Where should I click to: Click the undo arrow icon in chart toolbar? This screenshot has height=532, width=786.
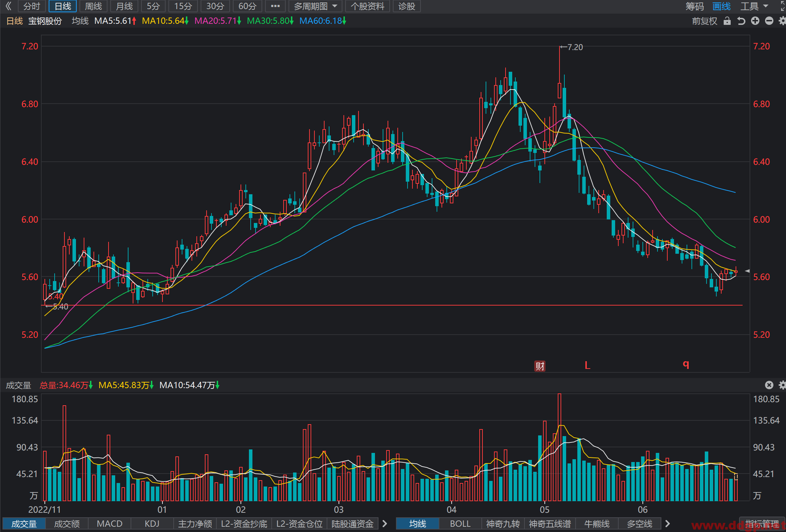tap(741, 21)
